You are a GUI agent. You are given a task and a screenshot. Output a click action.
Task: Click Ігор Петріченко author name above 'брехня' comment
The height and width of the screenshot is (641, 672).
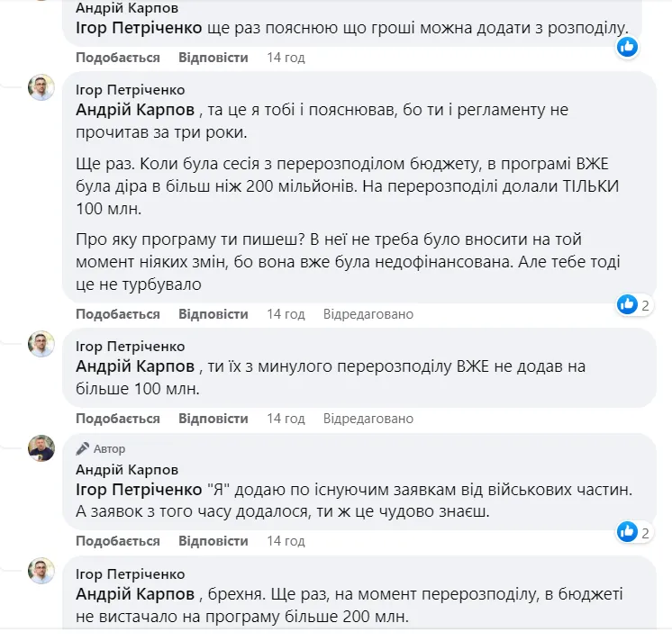[130, 574]
